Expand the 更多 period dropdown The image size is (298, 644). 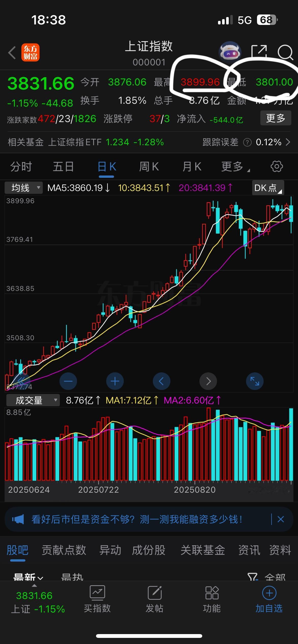pyautogui.click(x=236, y=167)
